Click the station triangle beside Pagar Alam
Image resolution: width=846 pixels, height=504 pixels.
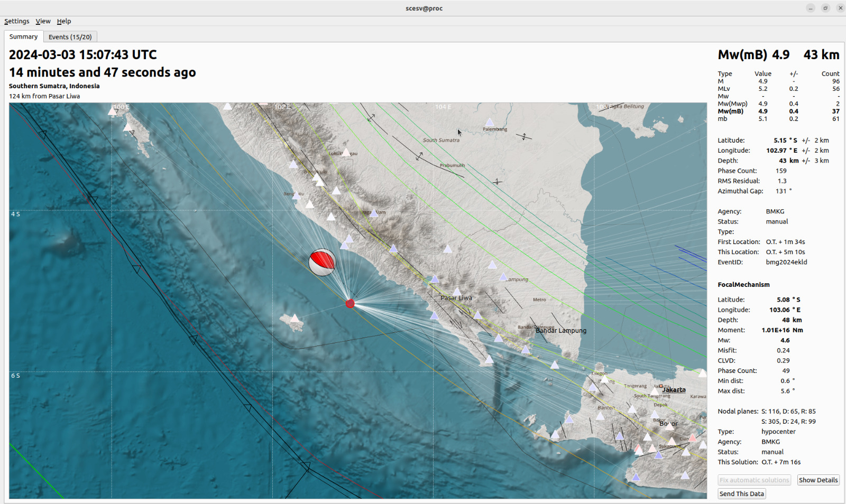point(374,213)
